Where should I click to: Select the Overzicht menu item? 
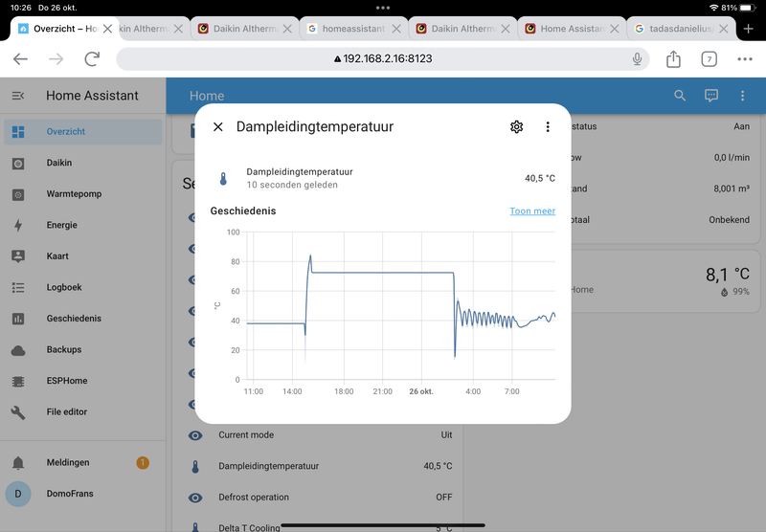coord(83,132)
